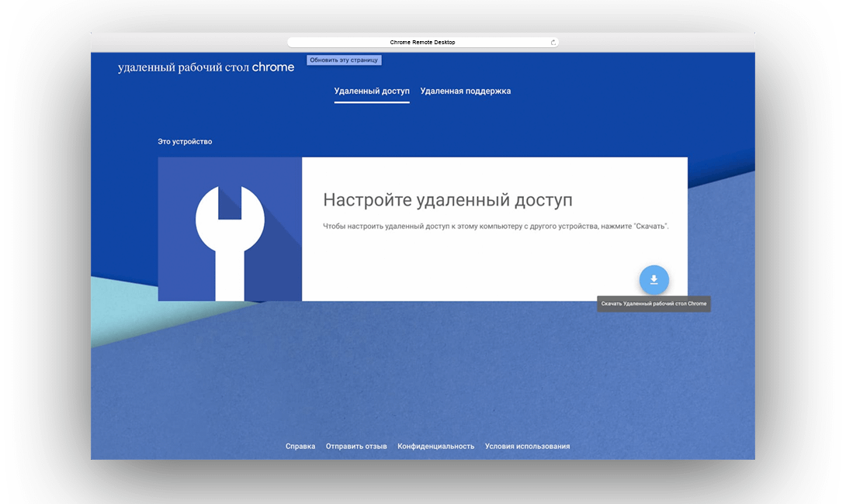Switch to Удаленный доступ tab

pos(372,91)
